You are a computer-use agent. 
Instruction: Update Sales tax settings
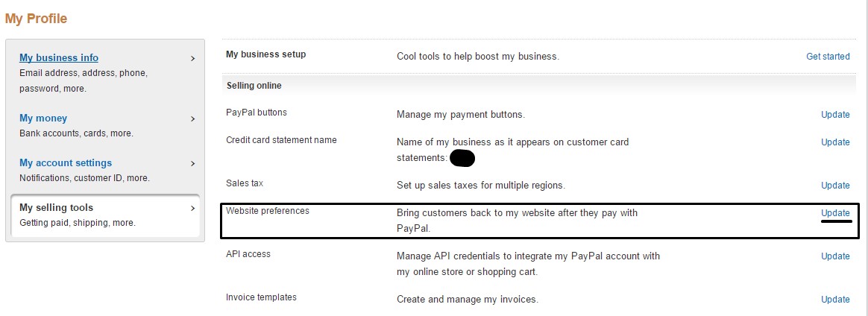click(835, 186)
